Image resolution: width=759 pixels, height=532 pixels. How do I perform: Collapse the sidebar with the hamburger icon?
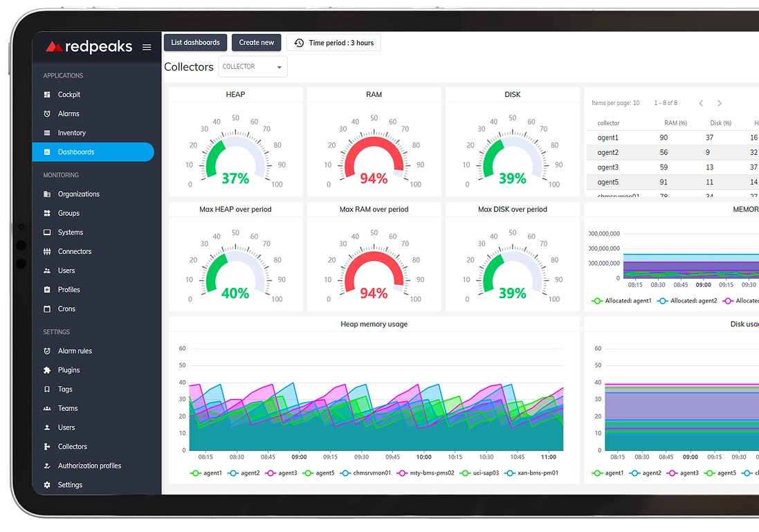click(146, 47)
